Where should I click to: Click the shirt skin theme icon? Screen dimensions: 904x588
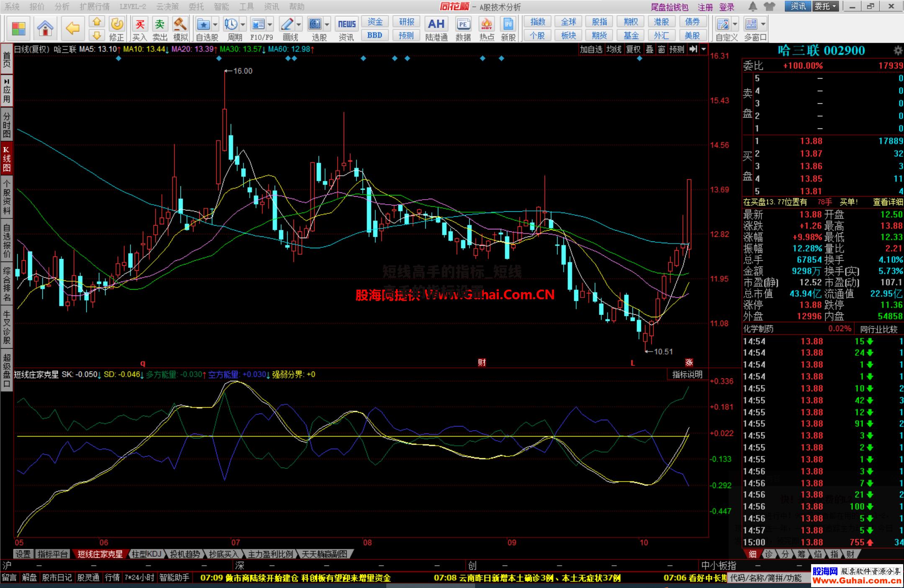769,6
